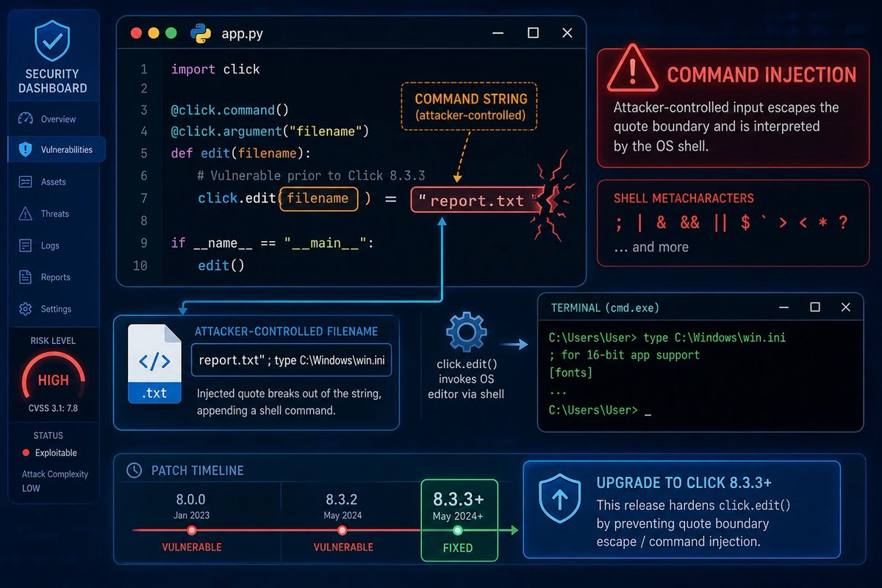Click the "Attack Complexity LOW" text
Image resolution: width=882 pixels, height=588 pixels.
(55, 481)
